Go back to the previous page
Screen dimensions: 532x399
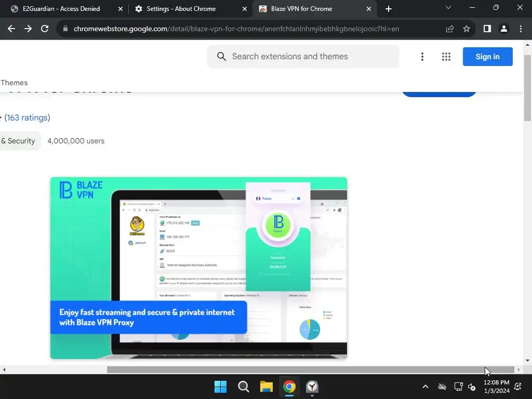pos(11,29)
